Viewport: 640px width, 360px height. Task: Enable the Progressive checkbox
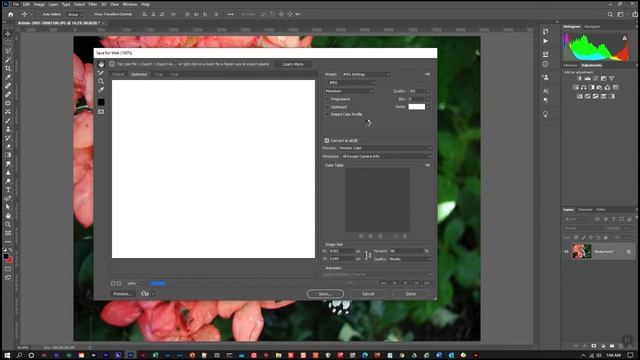pos(327,99)
